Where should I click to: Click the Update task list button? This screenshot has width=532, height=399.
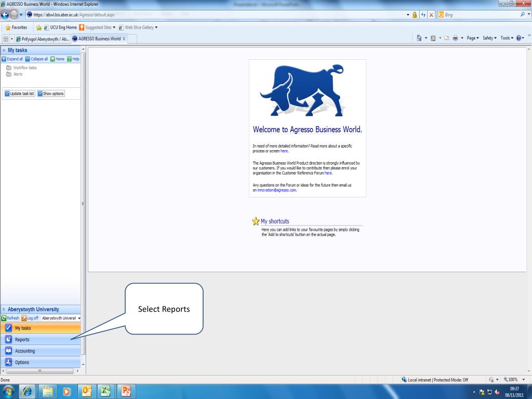(x=19, y=94)
